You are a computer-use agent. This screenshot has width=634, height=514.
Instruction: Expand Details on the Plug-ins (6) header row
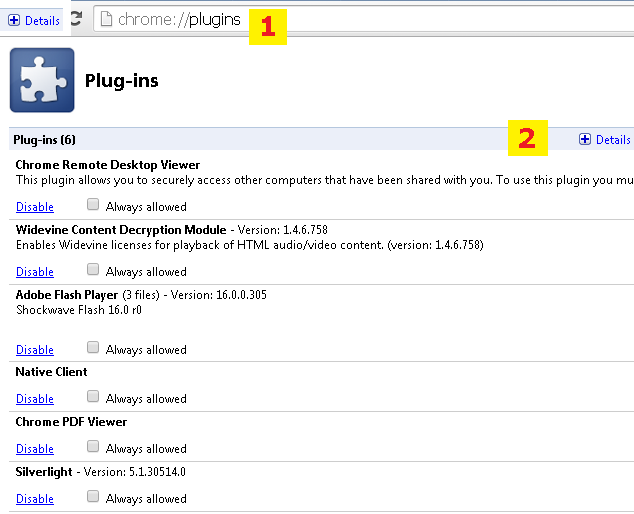tap(604, 140)
